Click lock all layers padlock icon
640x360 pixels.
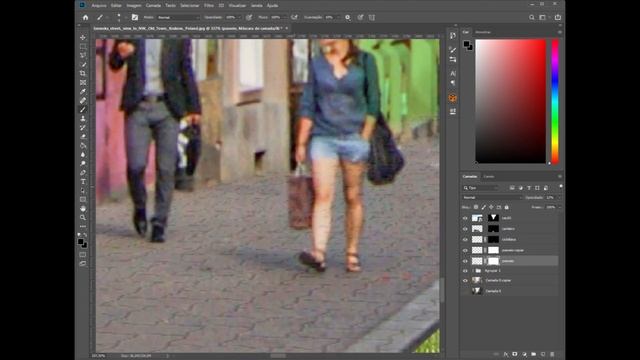click(507, 207)
